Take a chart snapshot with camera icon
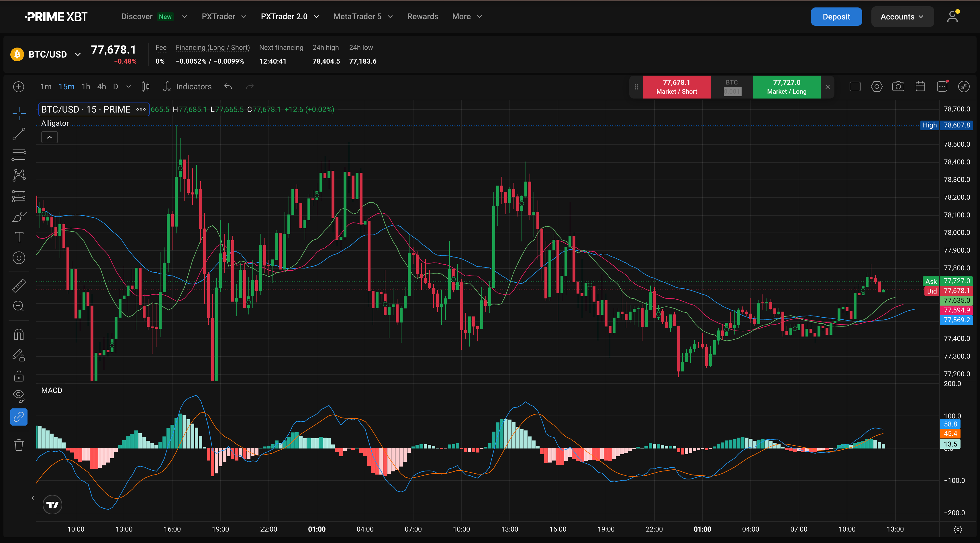The width and height of the screenshot is (980, 543). click(898, 87)
